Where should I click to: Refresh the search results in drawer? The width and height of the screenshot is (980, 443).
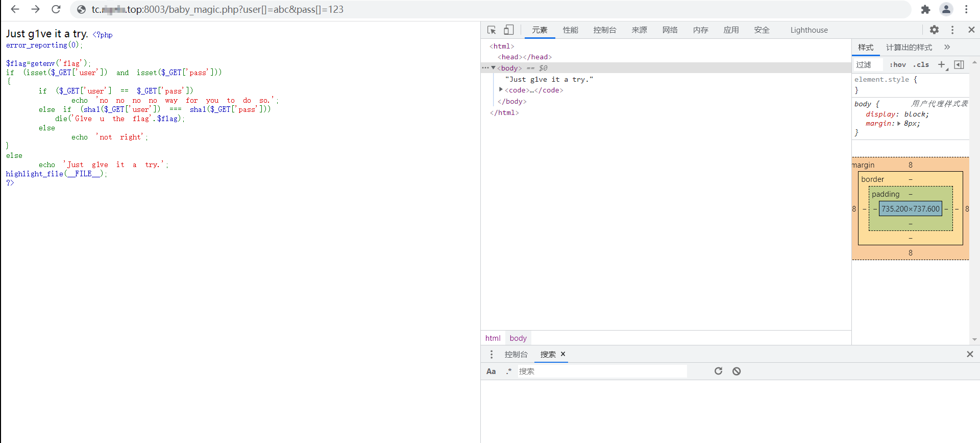point(718,371)
